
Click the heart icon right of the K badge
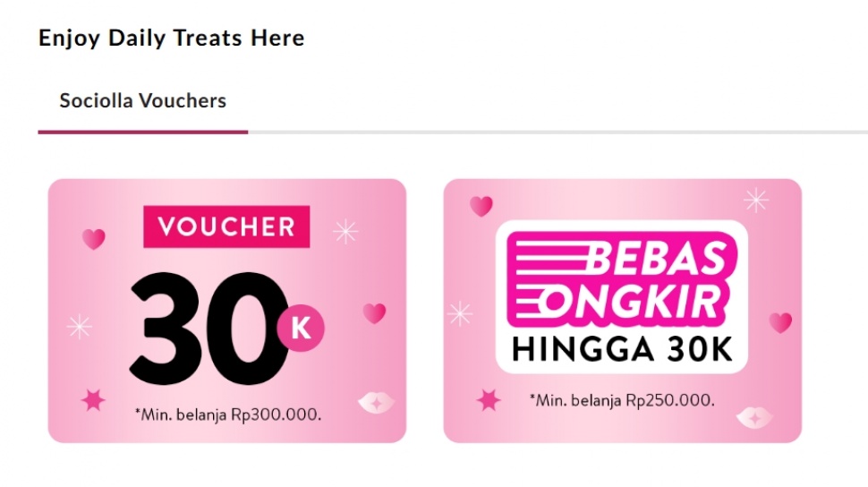(374, 313)
